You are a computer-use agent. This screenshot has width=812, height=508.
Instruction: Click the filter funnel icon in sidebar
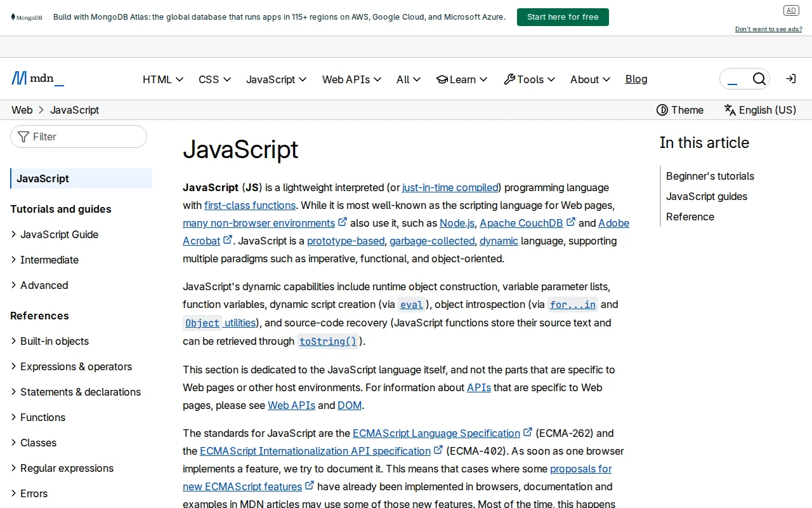coord(22,137)
